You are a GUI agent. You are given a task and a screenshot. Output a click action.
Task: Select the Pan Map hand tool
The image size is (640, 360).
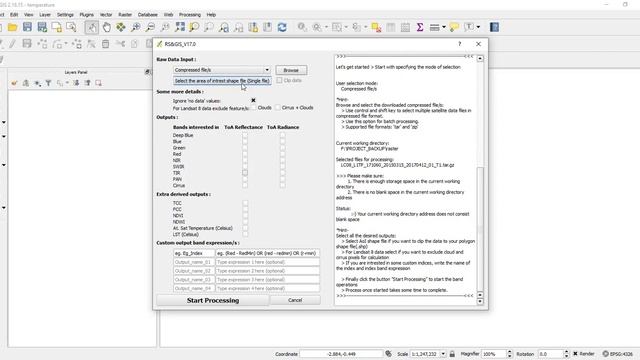[107, 27]
